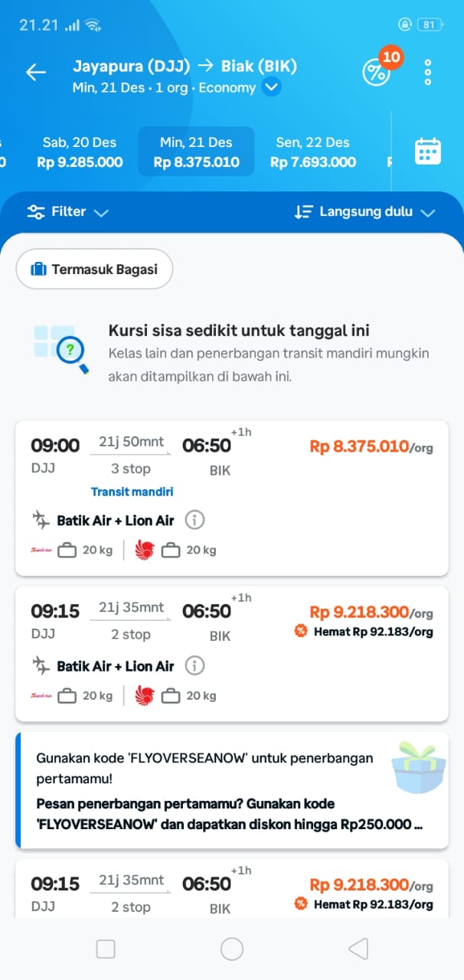Select the Sen, 22 Des date tab

tap(312, 152)
